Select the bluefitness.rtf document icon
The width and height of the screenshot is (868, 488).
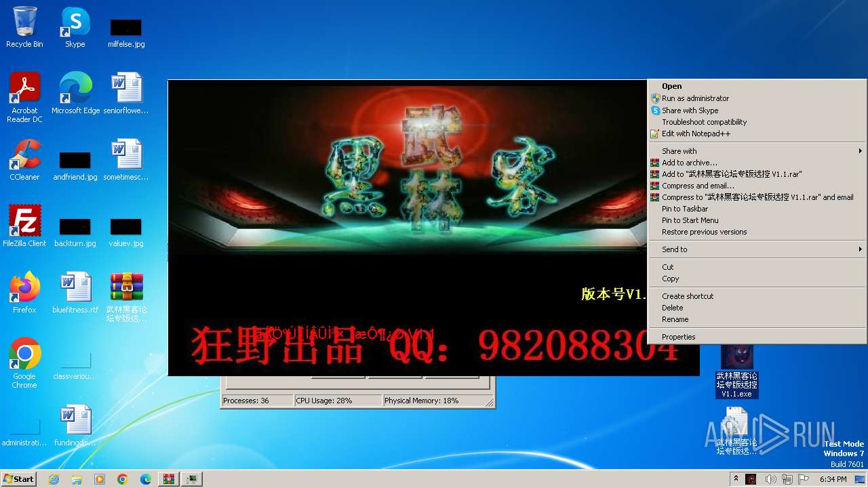point(75,292)
